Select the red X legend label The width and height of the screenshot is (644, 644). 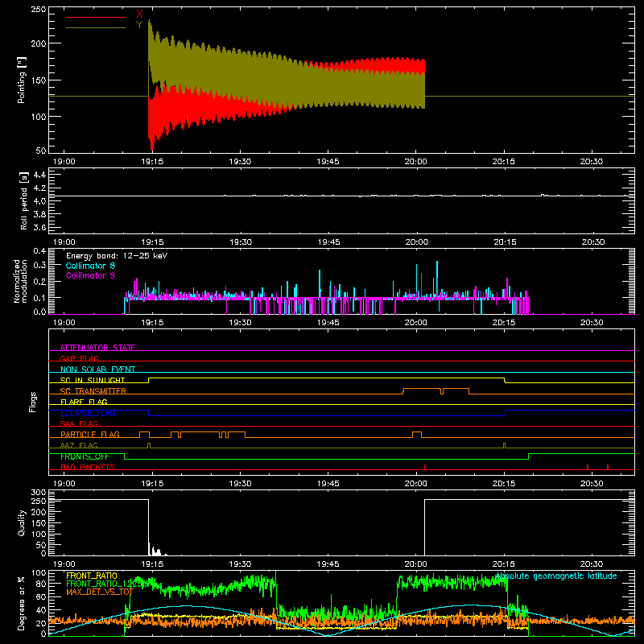click(x=139, y=14)
